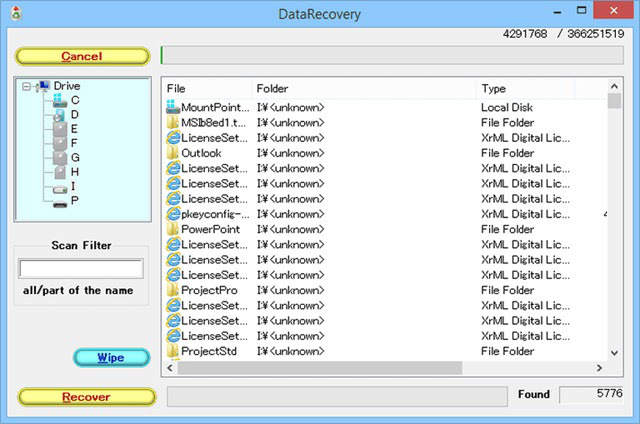Image resolution: width=640 pixels, height=424 pixels.
Task: Select the I drive icon
Action: click(60, 189)
